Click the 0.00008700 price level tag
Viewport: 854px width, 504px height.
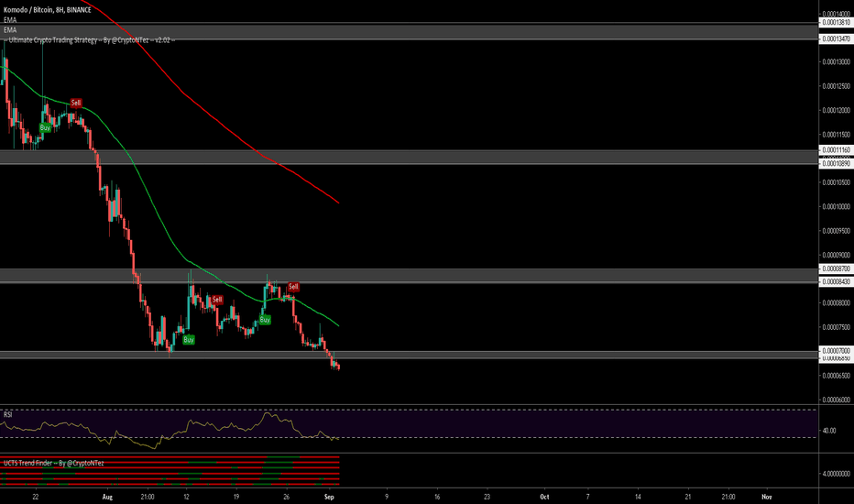point(836,268)
